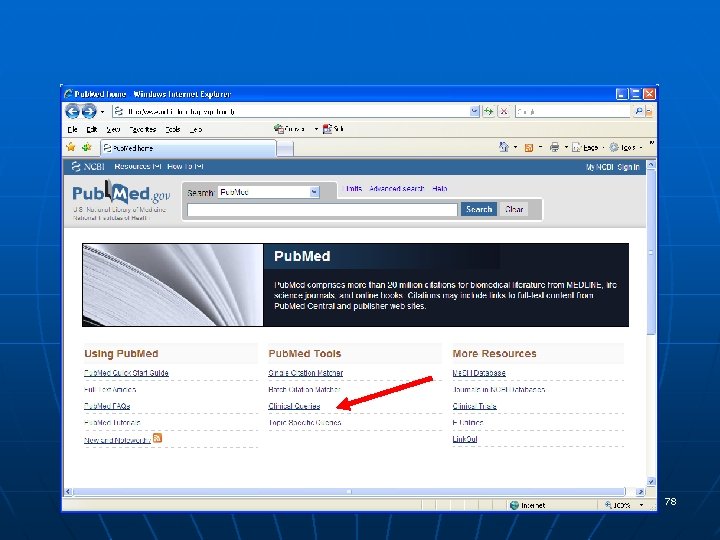Open the View menu
This screenshot has height=540, width=720.
[x=113, y=129]
